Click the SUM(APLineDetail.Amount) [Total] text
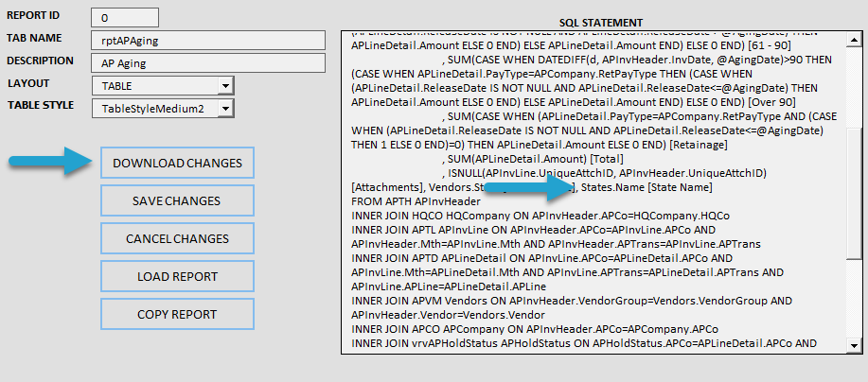This screenshot has width=868, height=382. click(536, 159)
